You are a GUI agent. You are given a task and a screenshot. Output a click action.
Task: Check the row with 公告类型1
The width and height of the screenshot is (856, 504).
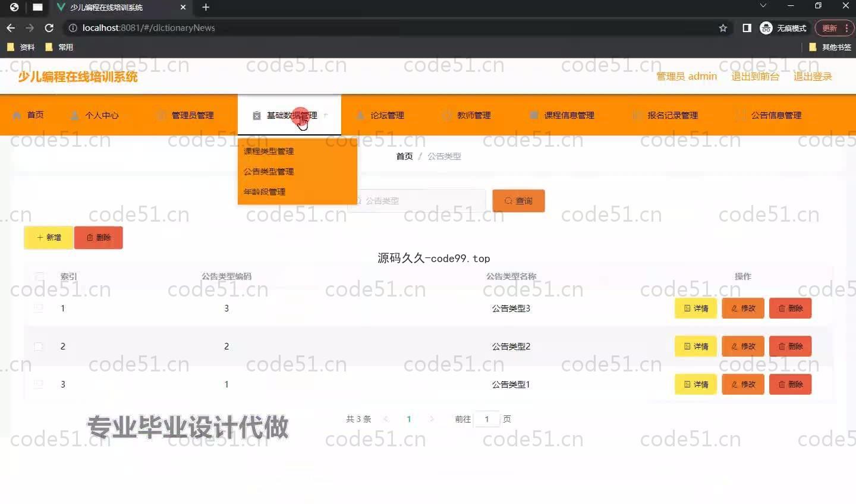[39, 384]
